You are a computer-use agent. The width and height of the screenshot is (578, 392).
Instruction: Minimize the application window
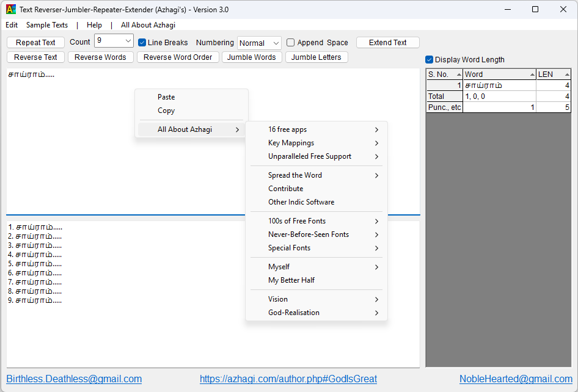point(507,10)
